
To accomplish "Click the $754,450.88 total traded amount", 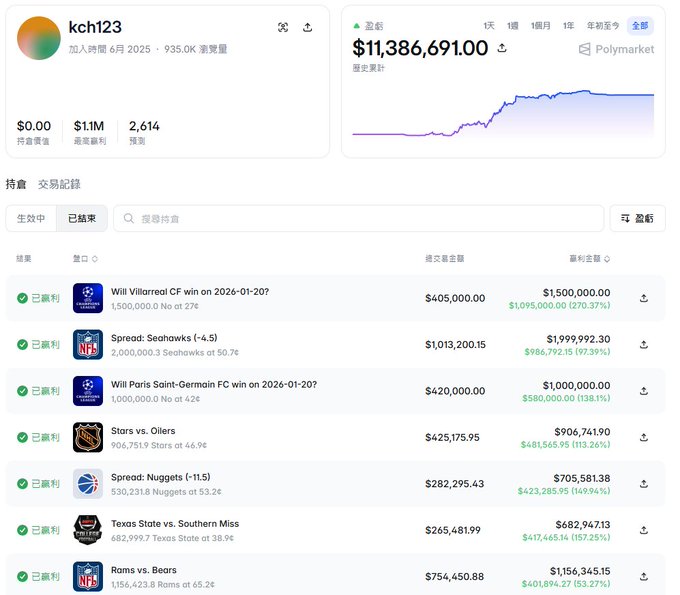I will click(454, 576).
